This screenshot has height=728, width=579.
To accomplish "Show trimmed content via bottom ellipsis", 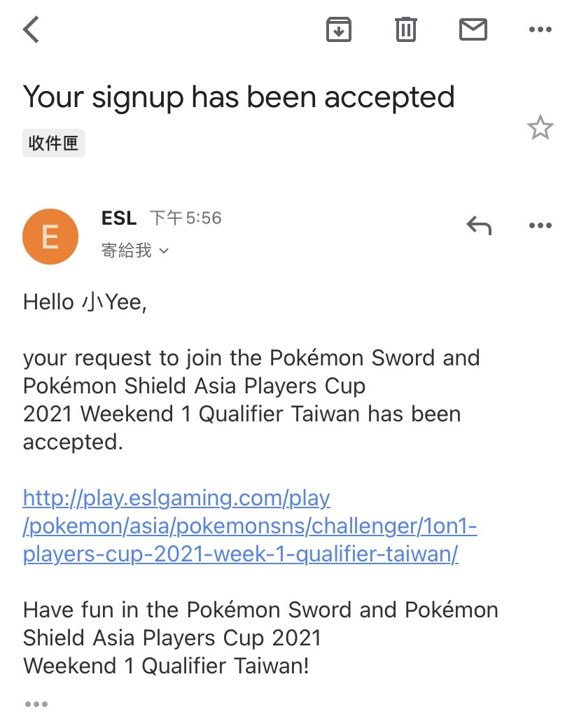I will (36, 703).
